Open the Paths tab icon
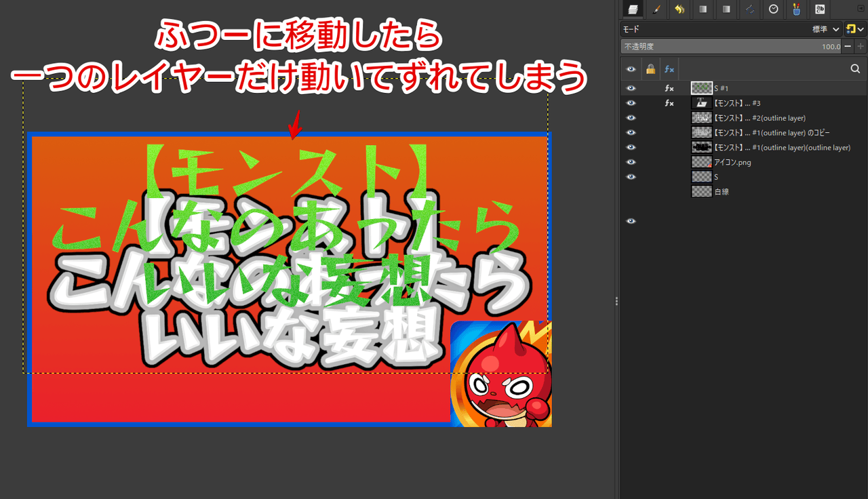 749,9
